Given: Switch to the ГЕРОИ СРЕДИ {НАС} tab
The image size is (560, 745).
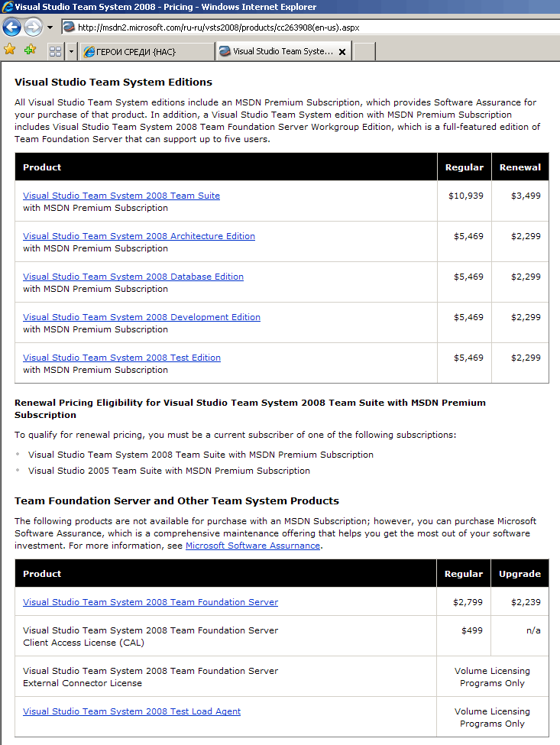Looking at the screenshot, I should [x=145, y=52].
